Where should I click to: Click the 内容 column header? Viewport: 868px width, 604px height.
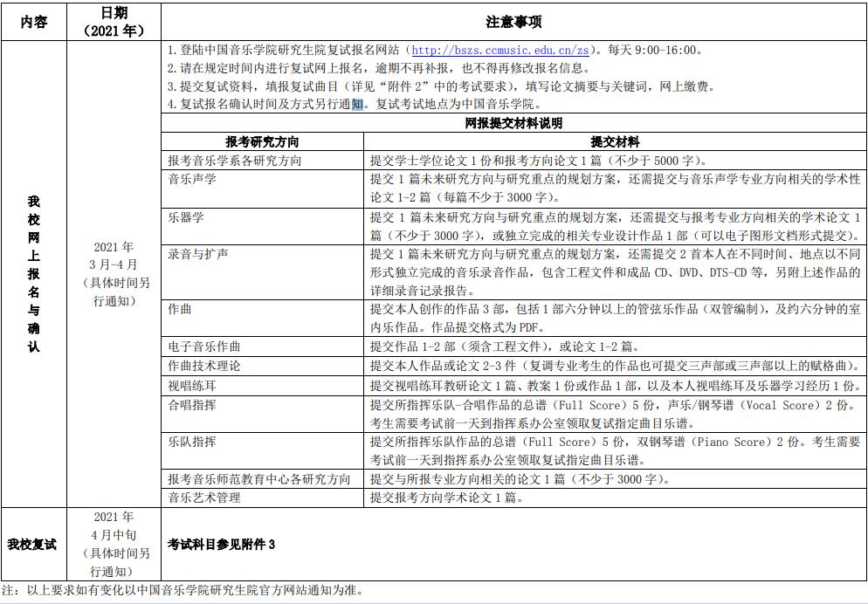pyautogui.click(x=33, y=22)
